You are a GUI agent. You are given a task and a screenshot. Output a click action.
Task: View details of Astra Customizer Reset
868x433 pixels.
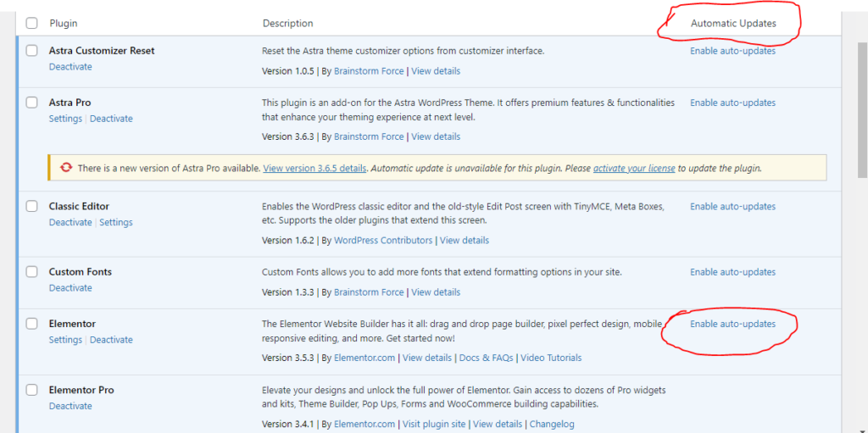tap(436, 71)
